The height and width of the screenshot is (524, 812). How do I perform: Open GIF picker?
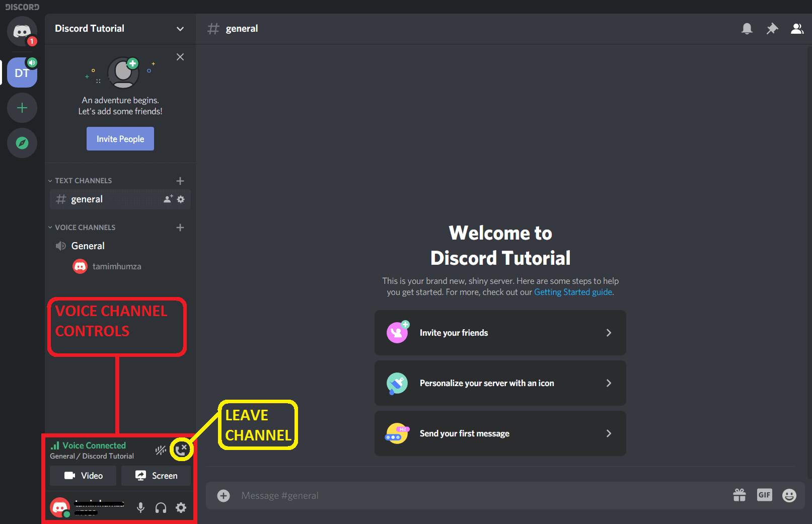pyautogui.click(x=764, y=495)
